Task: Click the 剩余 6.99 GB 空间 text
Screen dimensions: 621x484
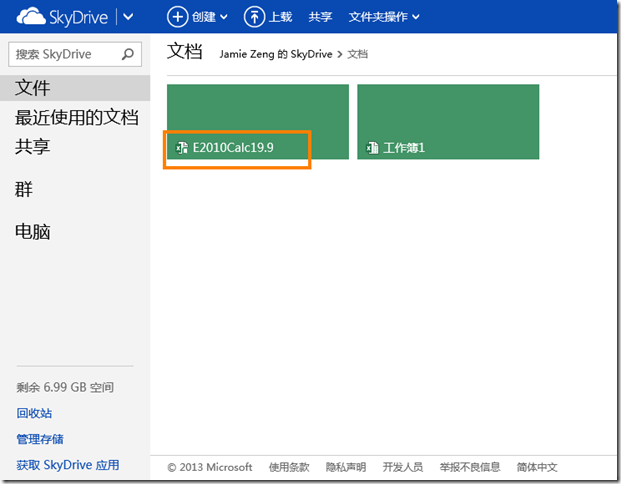Action: point(65,387)
